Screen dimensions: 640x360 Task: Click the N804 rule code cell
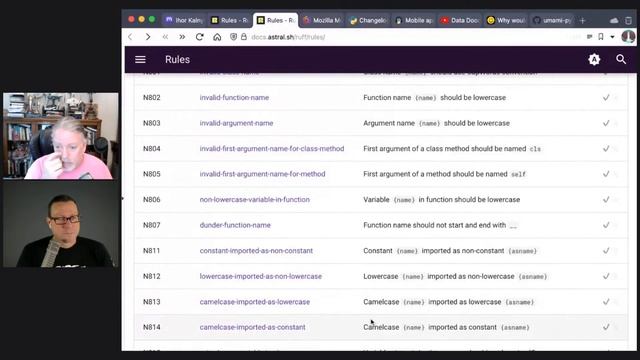[x=152, y=149]
